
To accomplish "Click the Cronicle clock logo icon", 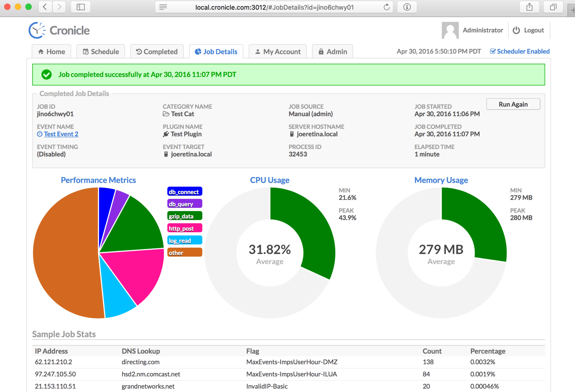I will coord(37,31).
